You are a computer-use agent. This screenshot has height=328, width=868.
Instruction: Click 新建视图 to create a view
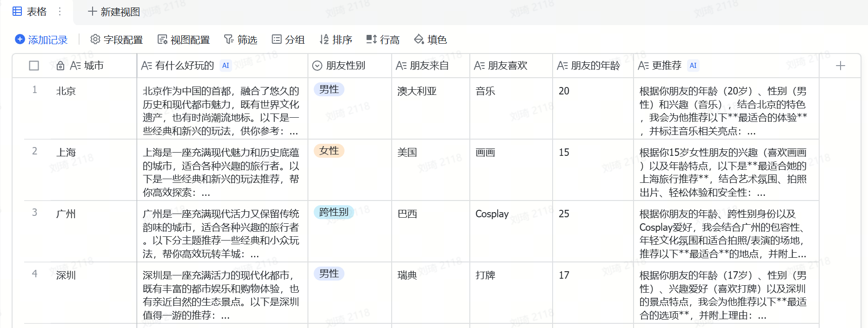click(x=114, y=12)
